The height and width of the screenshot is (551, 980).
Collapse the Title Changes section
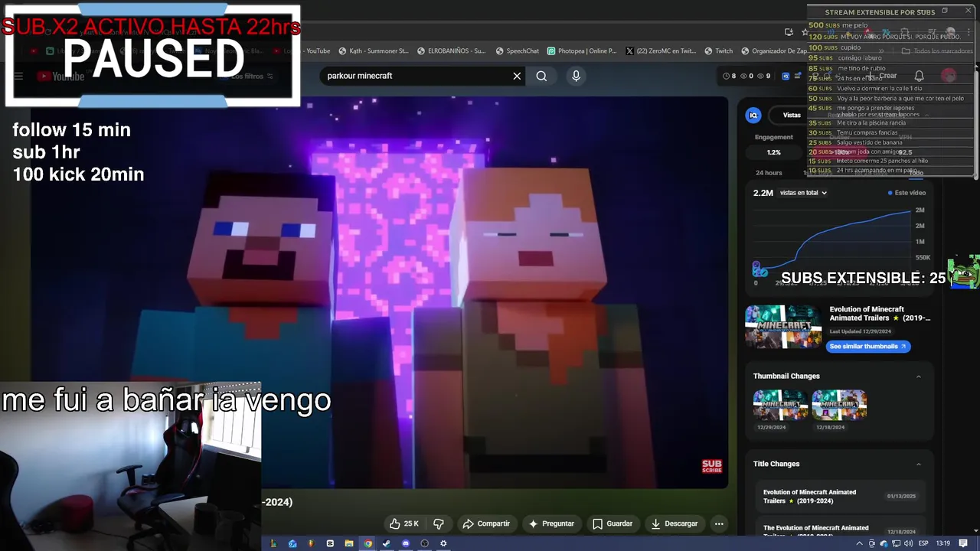(919, 464)
